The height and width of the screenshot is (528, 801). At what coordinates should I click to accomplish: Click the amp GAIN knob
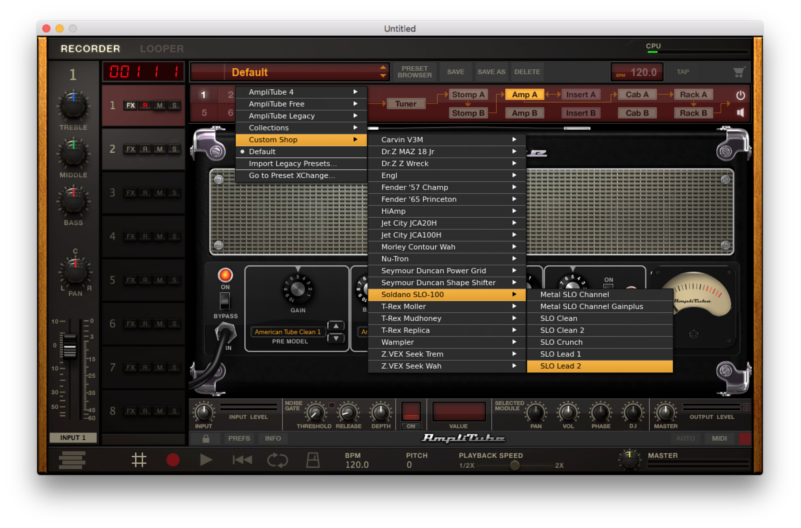click(x=298, y=289)
